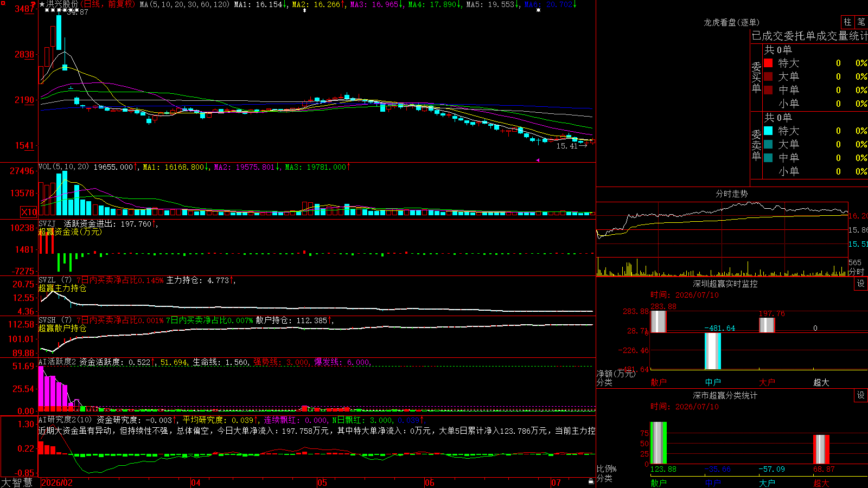Screen dimensions: 868x488
Task: Click the magenta triangle marker below the candlestick chart
Action: [538, 160]
